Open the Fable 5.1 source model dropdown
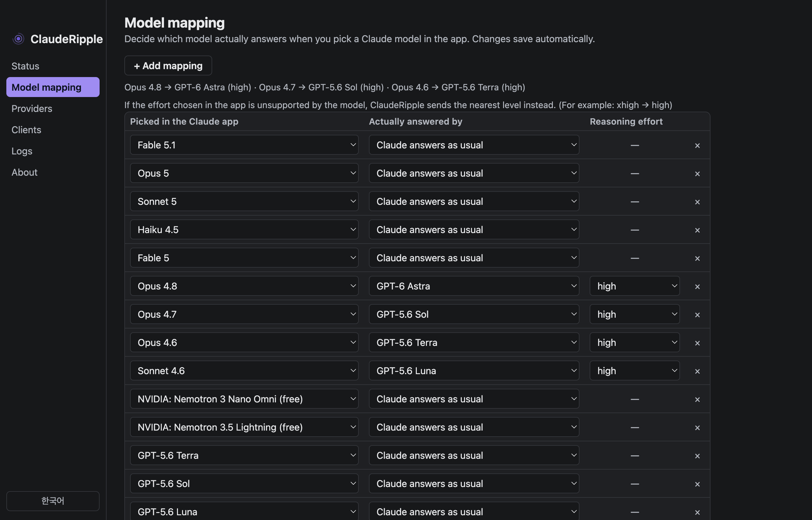 tap(244, 145)
